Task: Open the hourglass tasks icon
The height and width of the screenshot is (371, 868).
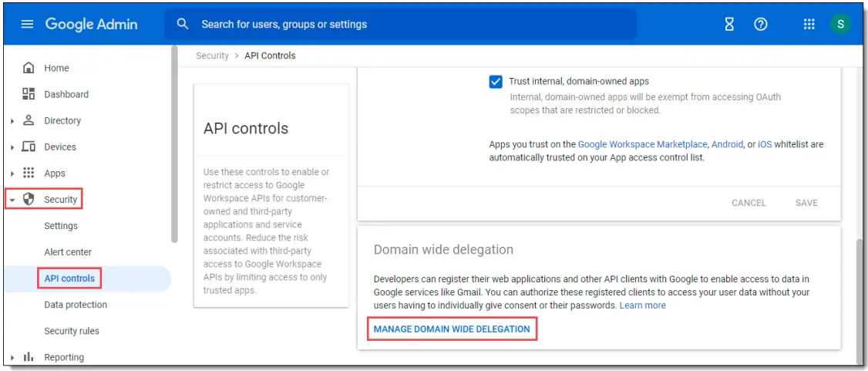Action: pyautogui.click(x=729, y=25)
